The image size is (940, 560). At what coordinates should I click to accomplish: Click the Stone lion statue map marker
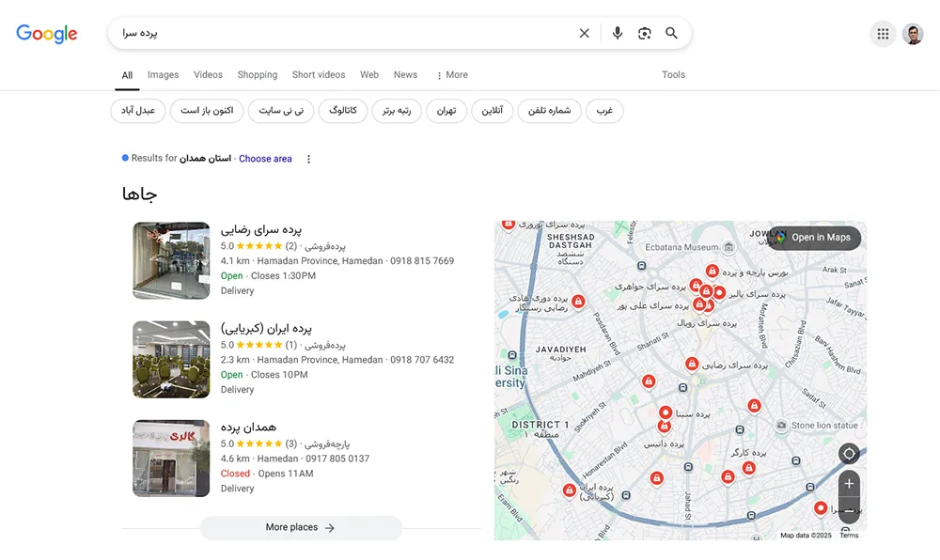coord(781,426)
